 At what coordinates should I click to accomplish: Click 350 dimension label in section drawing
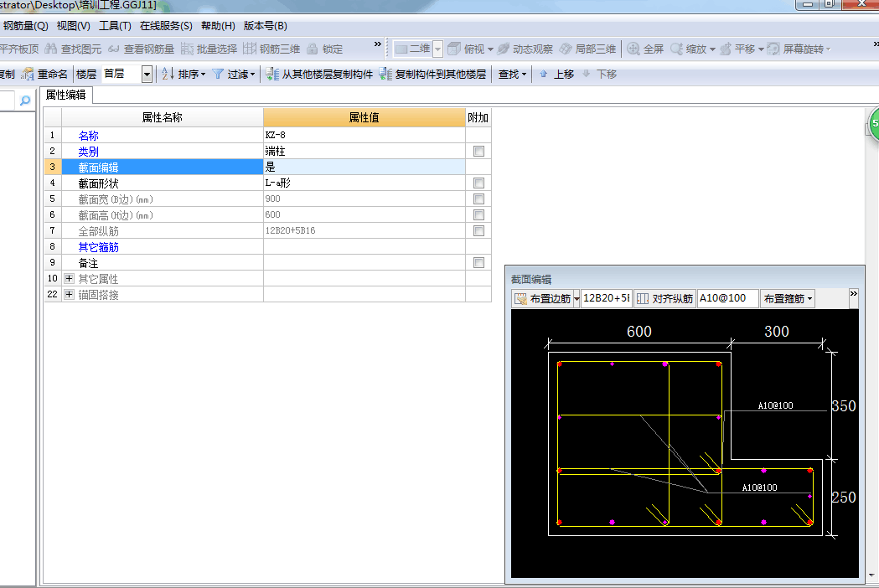[x=844, y=406]
